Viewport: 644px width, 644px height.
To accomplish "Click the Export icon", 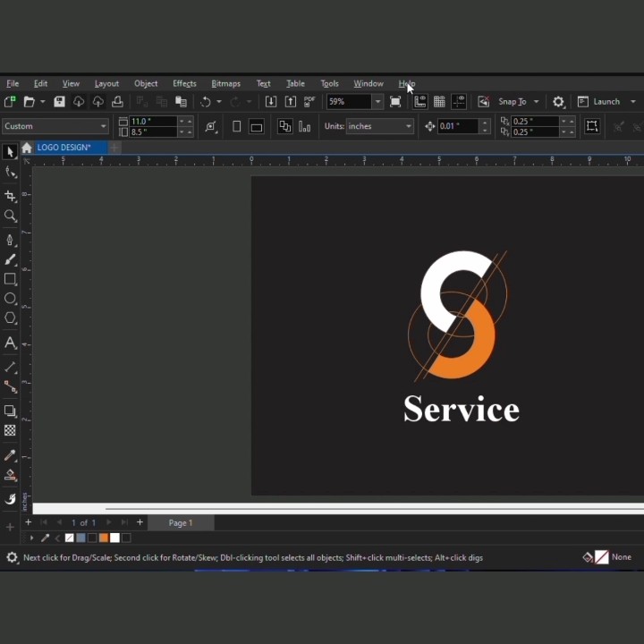I will coord(291,101).
